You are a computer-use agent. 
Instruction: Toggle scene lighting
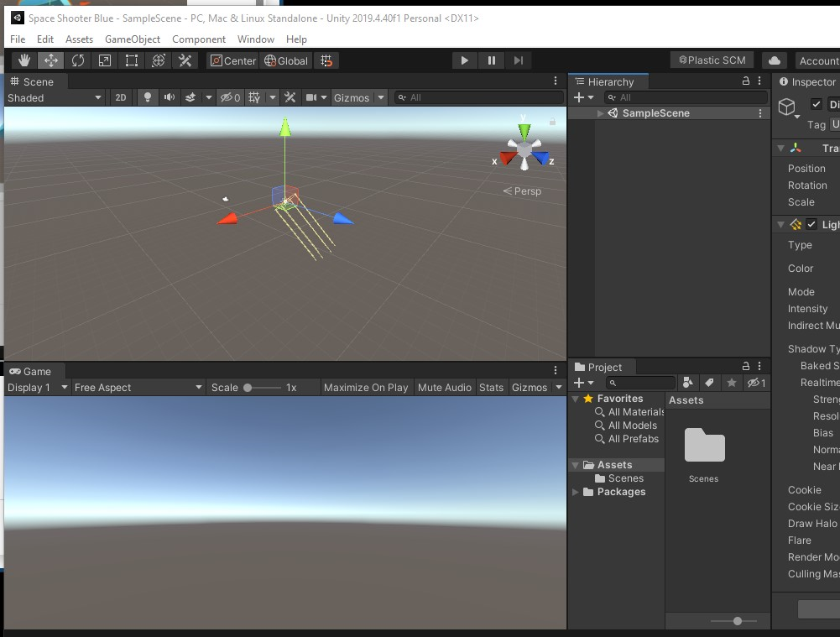148,97
